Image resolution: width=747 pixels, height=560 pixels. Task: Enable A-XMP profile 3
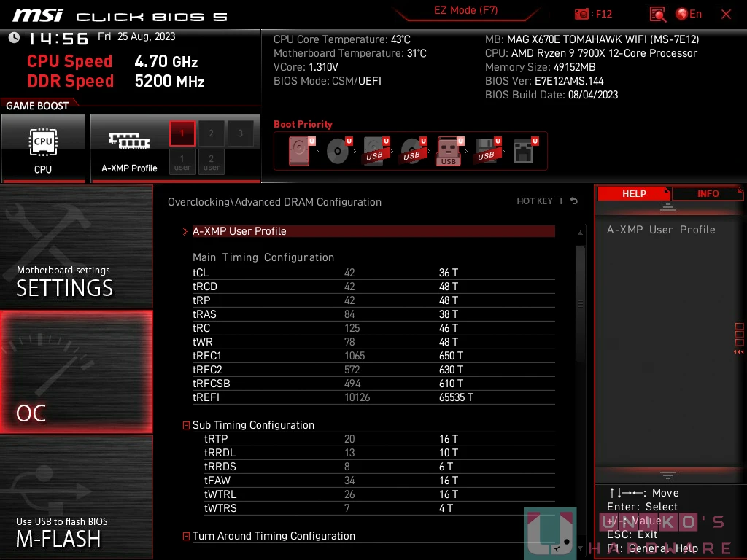240,133
